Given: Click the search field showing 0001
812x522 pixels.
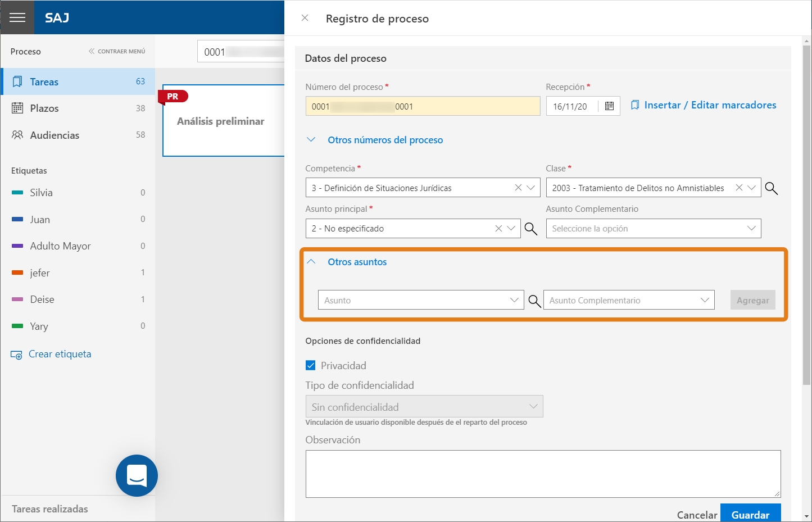Looking at the screenshot, I should [242, 52].
